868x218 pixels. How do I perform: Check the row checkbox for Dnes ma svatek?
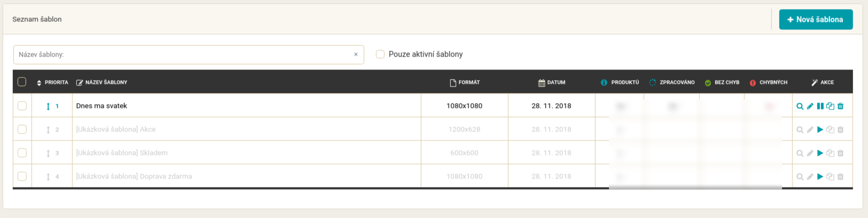(x=22, y=106)
